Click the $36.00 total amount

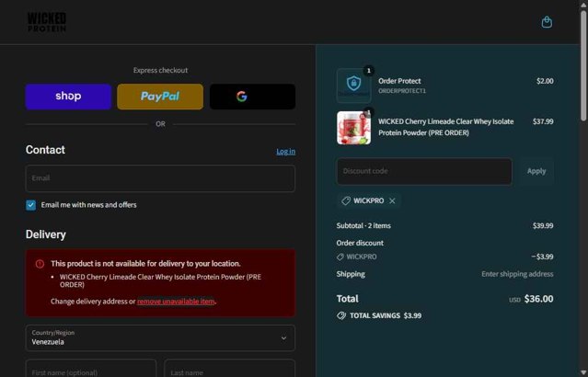click(538, 299)
